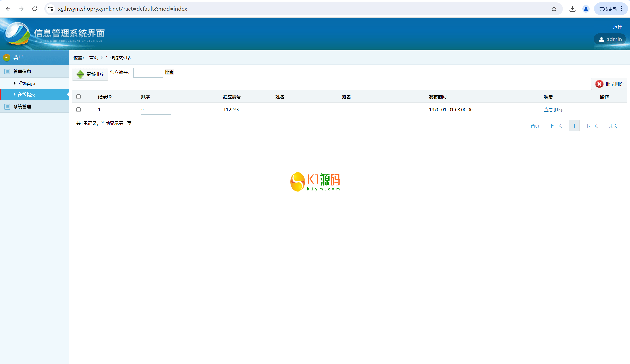Screen dimensions: 630x364
Task: Click the 排序 column header
Action: click(145, 97)
